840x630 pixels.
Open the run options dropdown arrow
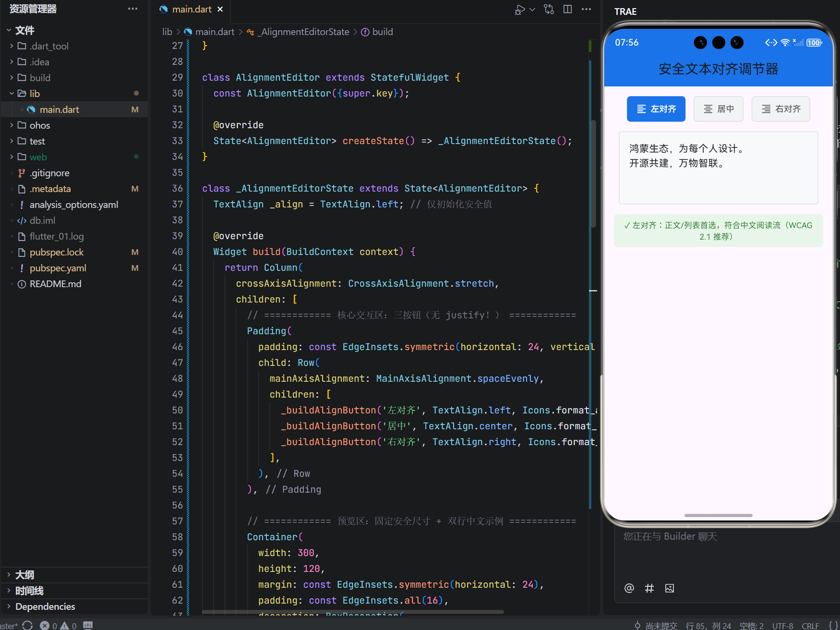[532, 9]
